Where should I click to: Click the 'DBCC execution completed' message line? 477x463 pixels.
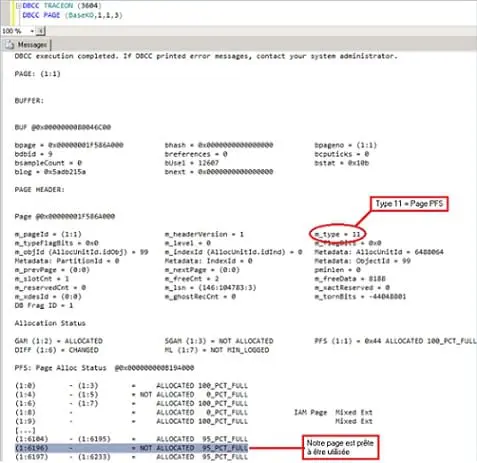[x=206, y=56]
